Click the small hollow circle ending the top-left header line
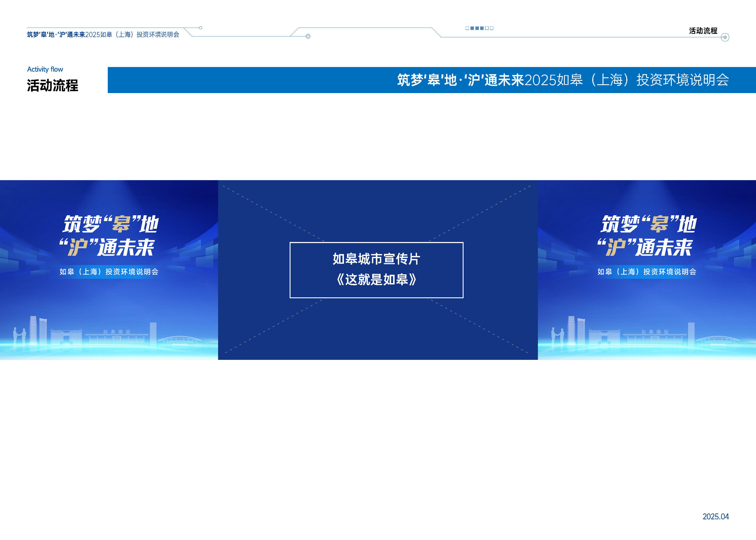Screen dimensions: 756x540 200,28
